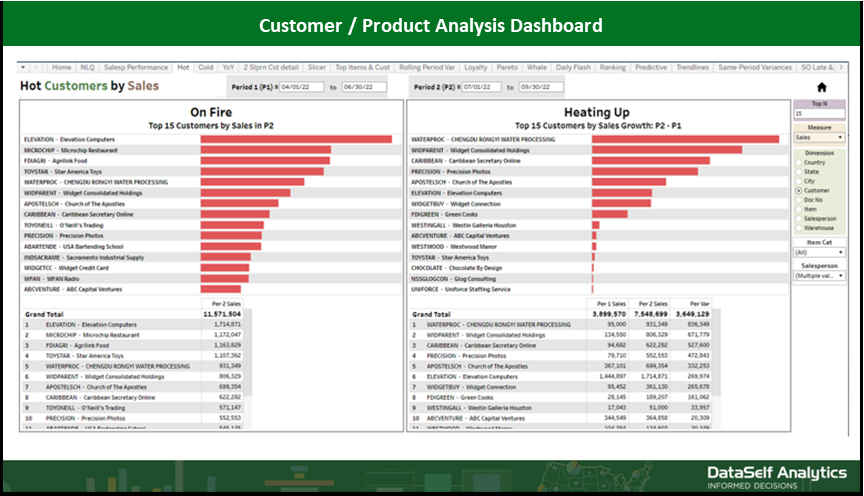Edit the Period 2 end date field
Viewport: 864px width, 496px height.
542,87
